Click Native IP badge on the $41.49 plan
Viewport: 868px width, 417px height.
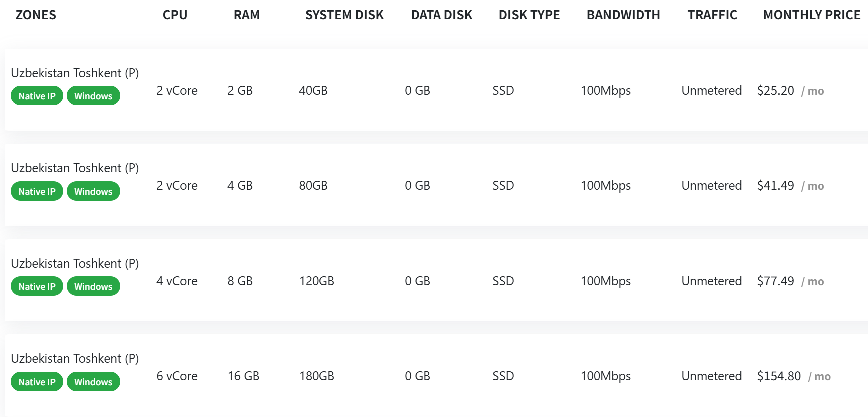coord(37,191)
